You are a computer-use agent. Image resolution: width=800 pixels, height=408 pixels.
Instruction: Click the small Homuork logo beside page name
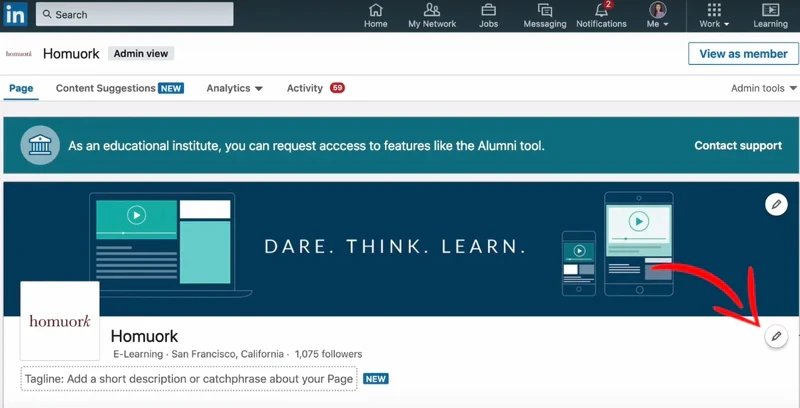tap(19, 54)
